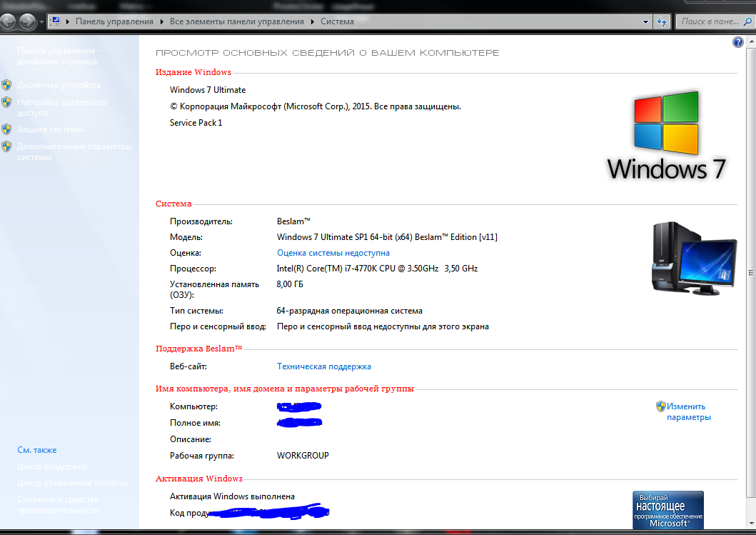Open 'Панель управления - домашняя страница' link
The image size is (756, 535).
[x=59, y=56]
